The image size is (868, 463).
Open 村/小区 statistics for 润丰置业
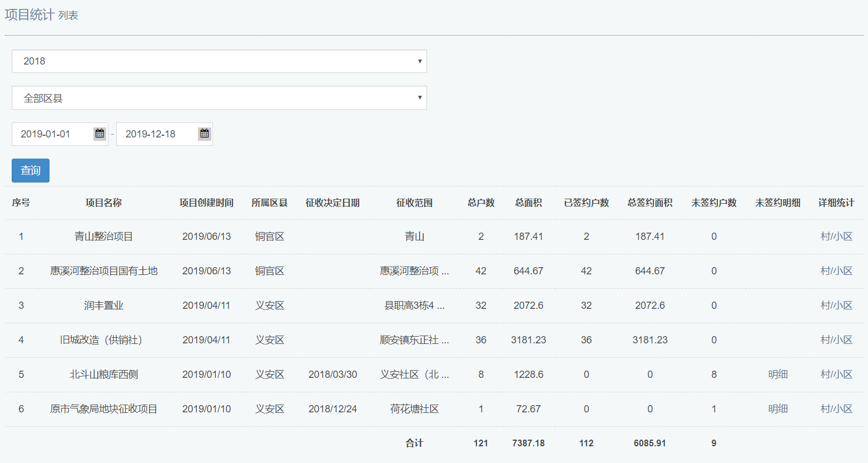(x=836, y=306)
